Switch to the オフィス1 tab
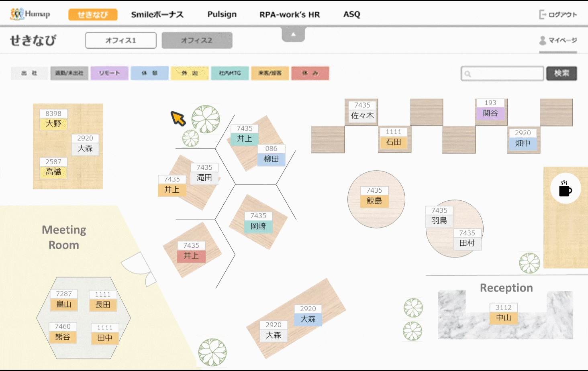 pos(120,41)
